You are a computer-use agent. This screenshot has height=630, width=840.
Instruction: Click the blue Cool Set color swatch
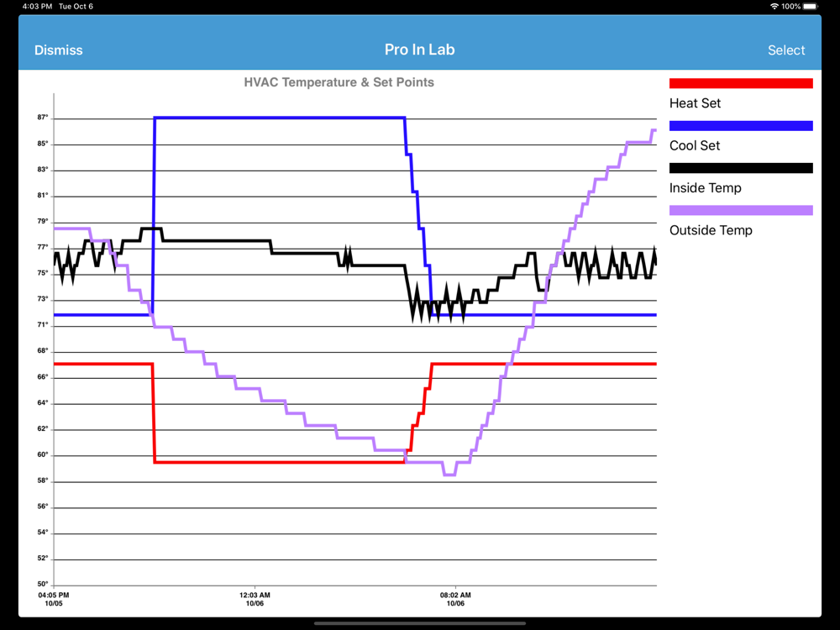[741, 125]
